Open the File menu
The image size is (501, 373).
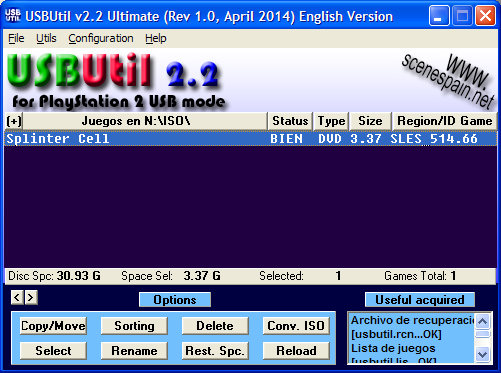[x=16, y=38]
